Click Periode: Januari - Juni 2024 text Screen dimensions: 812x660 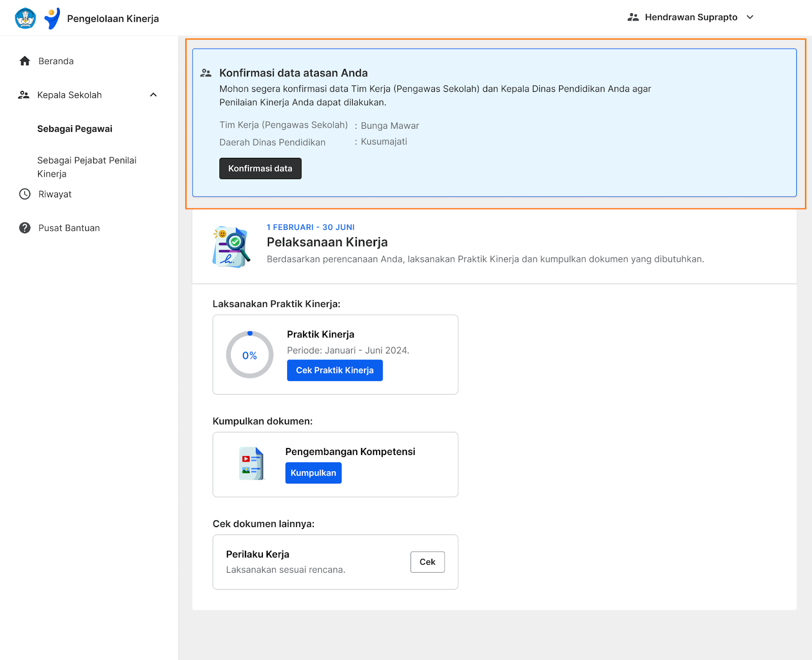[x=348, y=351]
